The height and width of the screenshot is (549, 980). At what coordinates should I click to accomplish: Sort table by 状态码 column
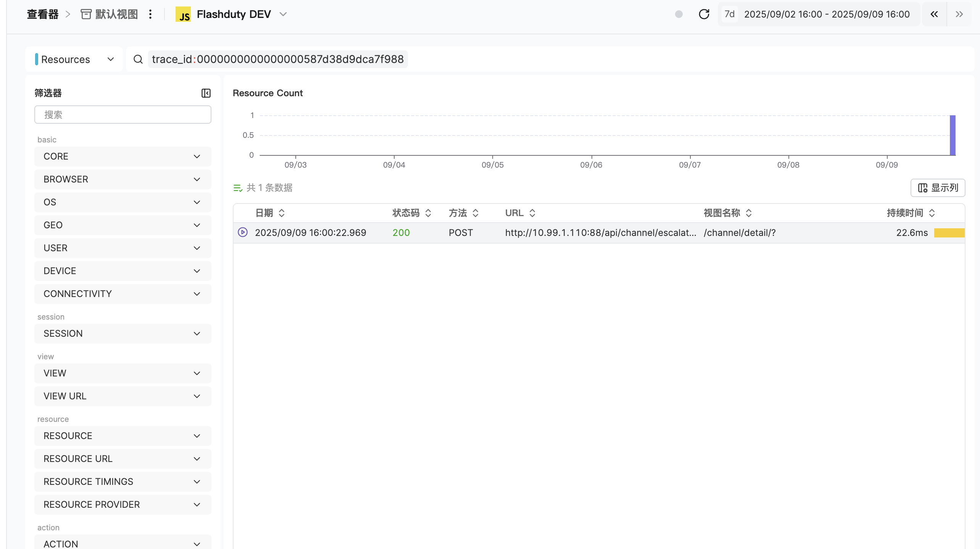(428, 213)
